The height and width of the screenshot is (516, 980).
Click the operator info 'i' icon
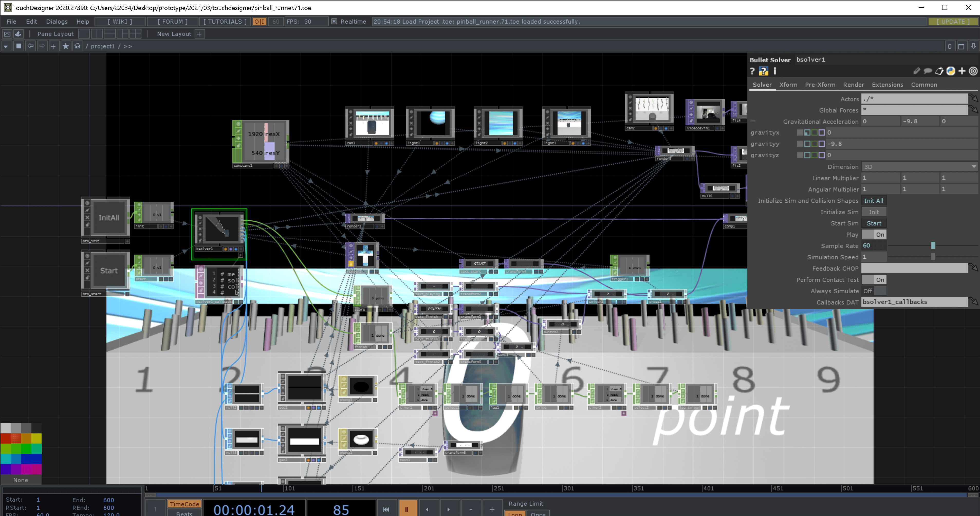click(774, 71)
